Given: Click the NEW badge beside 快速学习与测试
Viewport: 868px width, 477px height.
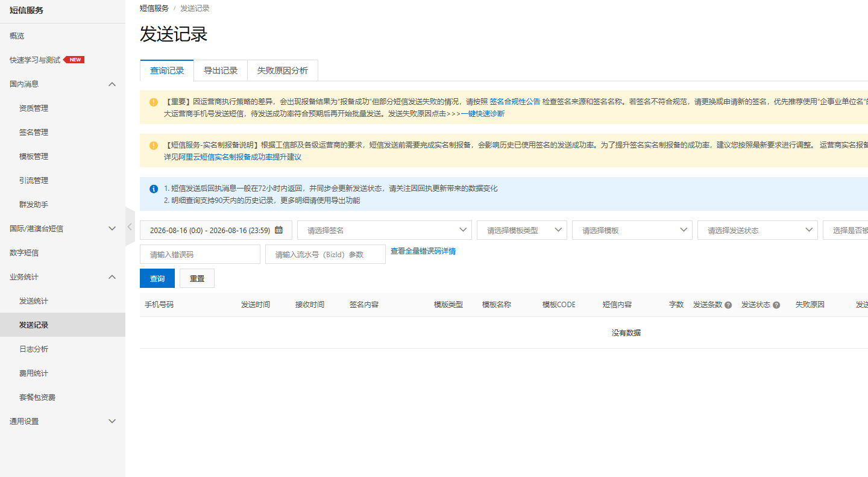Looking at the screenshot, I should [x=74, y=60].
